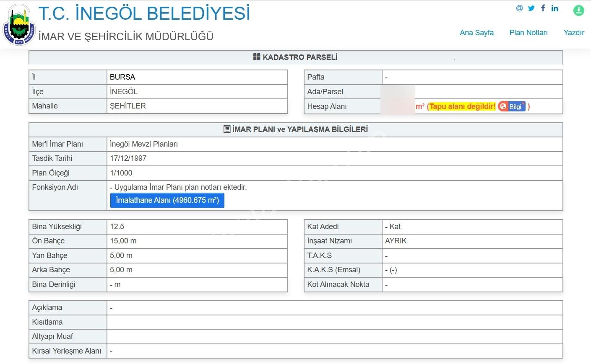Image resolution: width=591 pixels, height=364 pixels.
Task: Click the Facebook icon
Action: click(543, 8)
